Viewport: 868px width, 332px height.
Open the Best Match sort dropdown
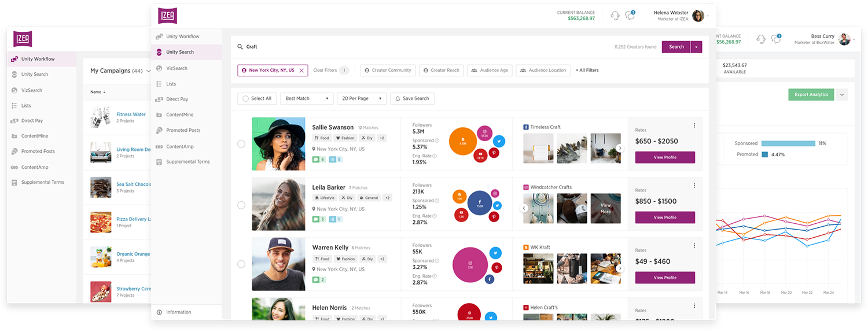(x=307, y=99)
